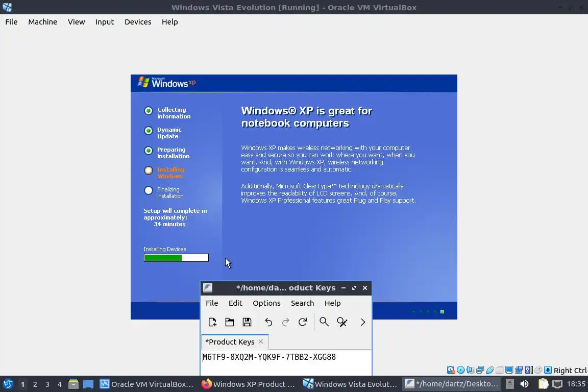The image size is (588, 392).
Task: Switch to workspace 1
Action: click(x=23, y=384)
